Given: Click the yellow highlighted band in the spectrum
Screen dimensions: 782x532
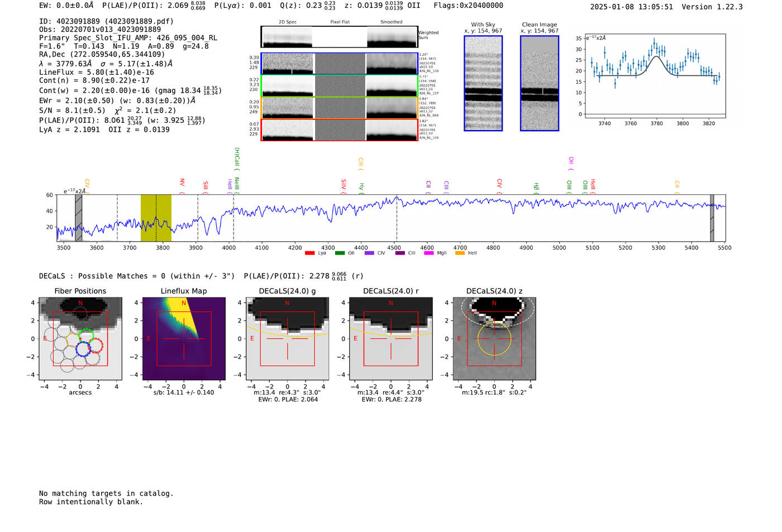Looking at the screenshot, I should point(156,218).
